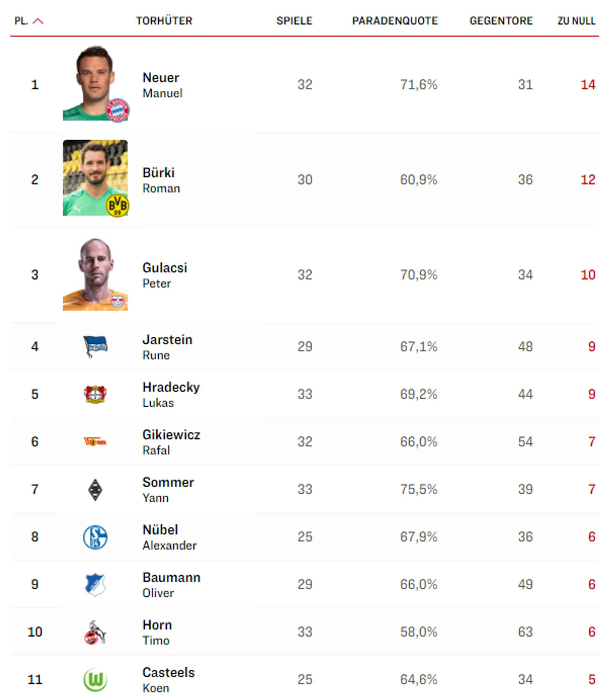Open Peter Gulacsi's player photo
The width and height of the screenshot is (613, 700).
95,274
